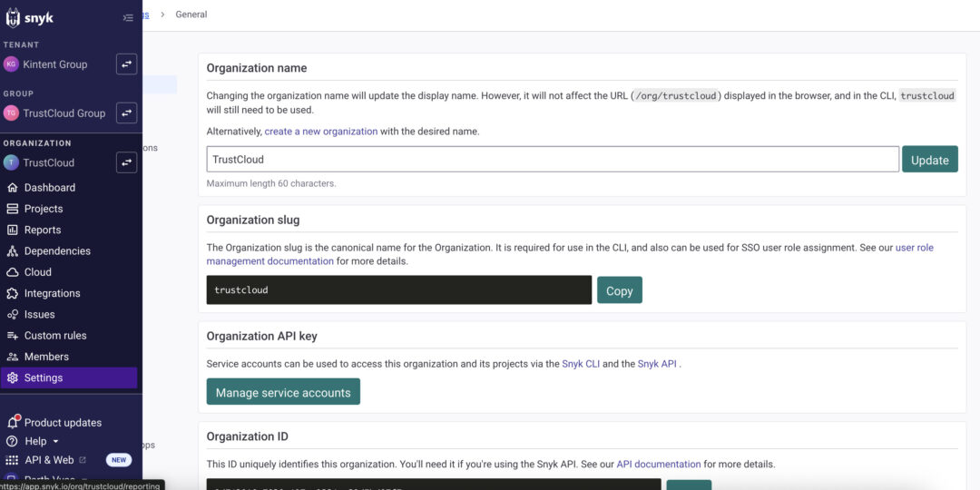Click the Members people icon
Image resolution: width=980 pixels, height=490 pixels.
[13, 357]
